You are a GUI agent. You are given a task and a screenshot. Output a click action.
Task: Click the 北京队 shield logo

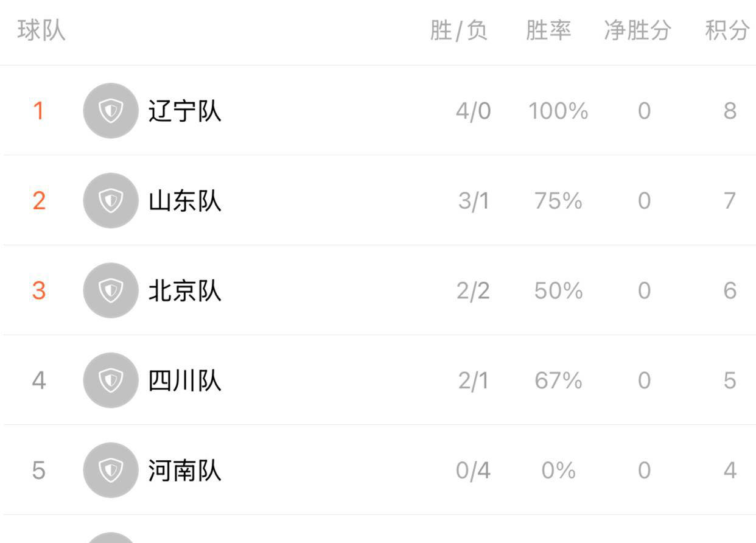[110, 290]
